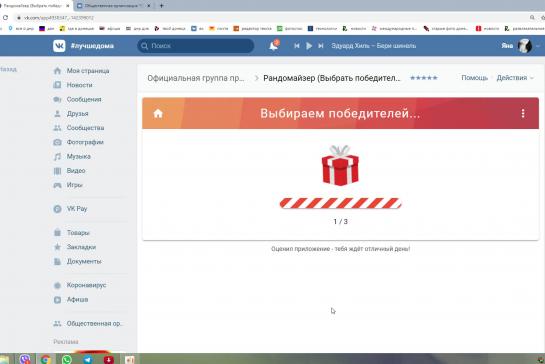
Task: Open Игры in the sidebar
Action: click(74, 185)
